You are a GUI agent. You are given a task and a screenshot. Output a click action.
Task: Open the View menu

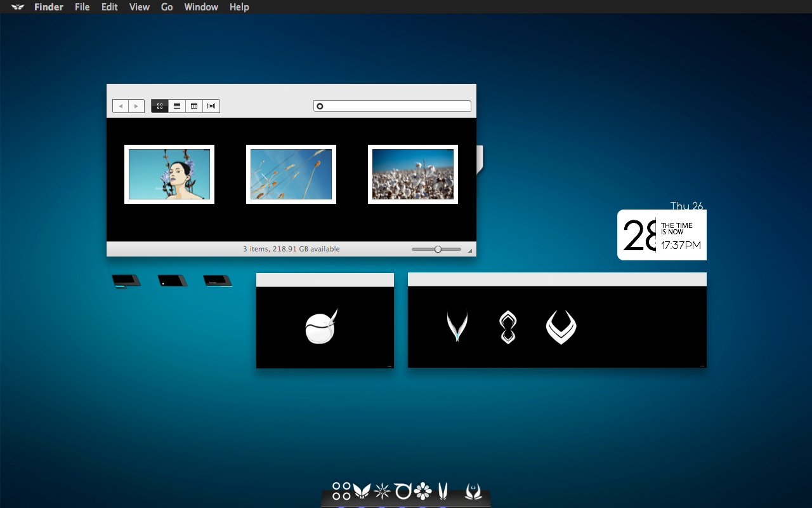click(140, 7)
